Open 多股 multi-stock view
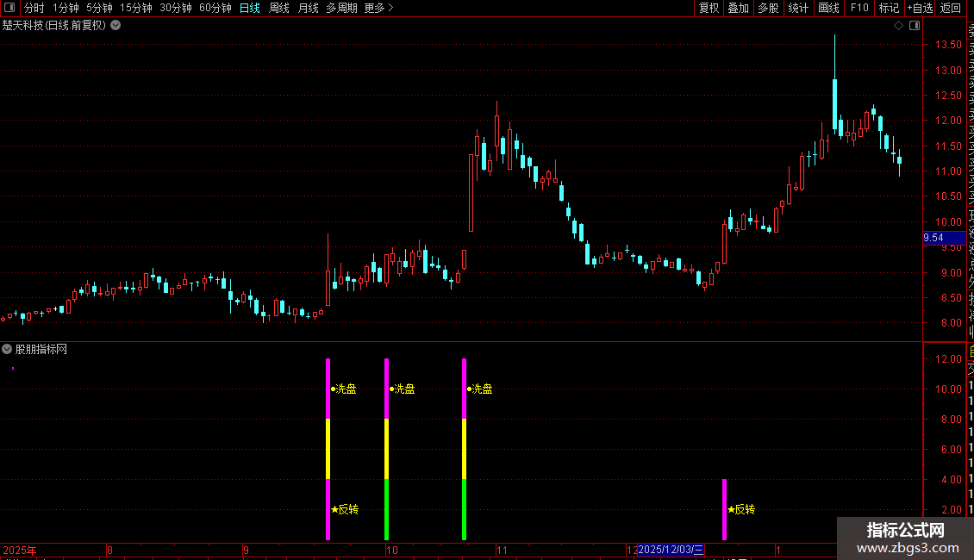The width and height of the screenshot is (974, 560). tap(768, 8)
